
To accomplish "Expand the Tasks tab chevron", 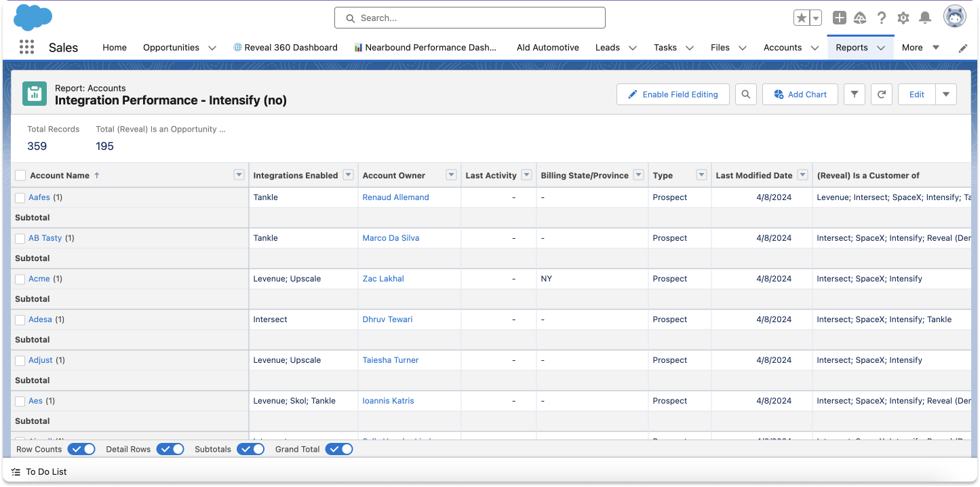I will coord(690,48).
